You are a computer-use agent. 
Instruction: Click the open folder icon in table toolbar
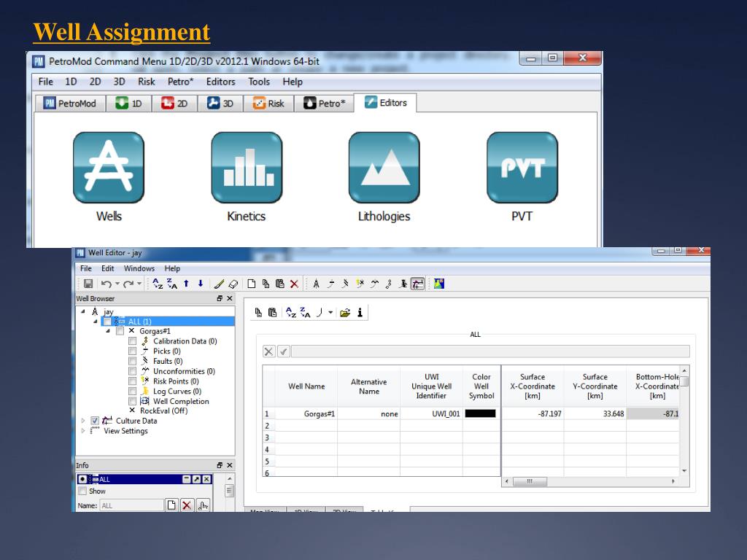(345, 312)
